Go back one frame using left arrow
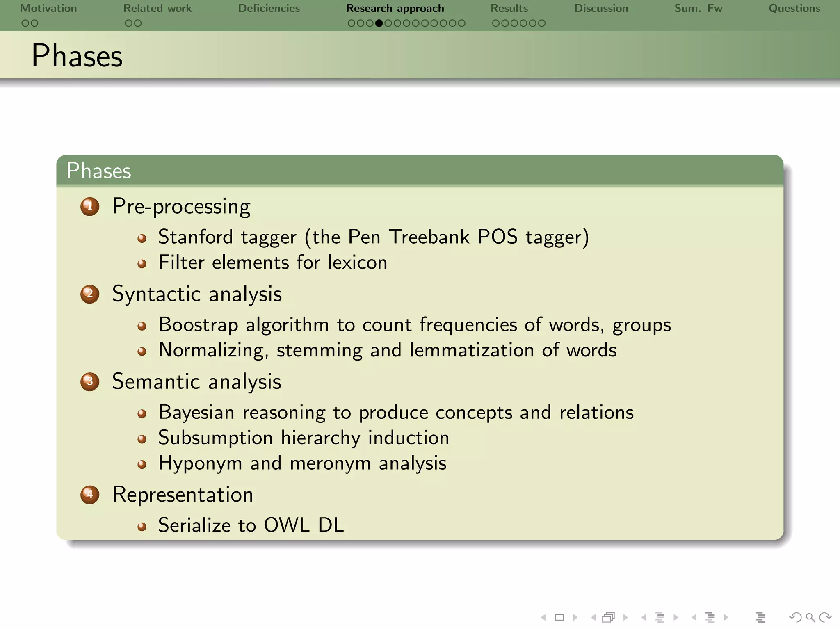The image size is (840, 630). click(x=593, y=617)
